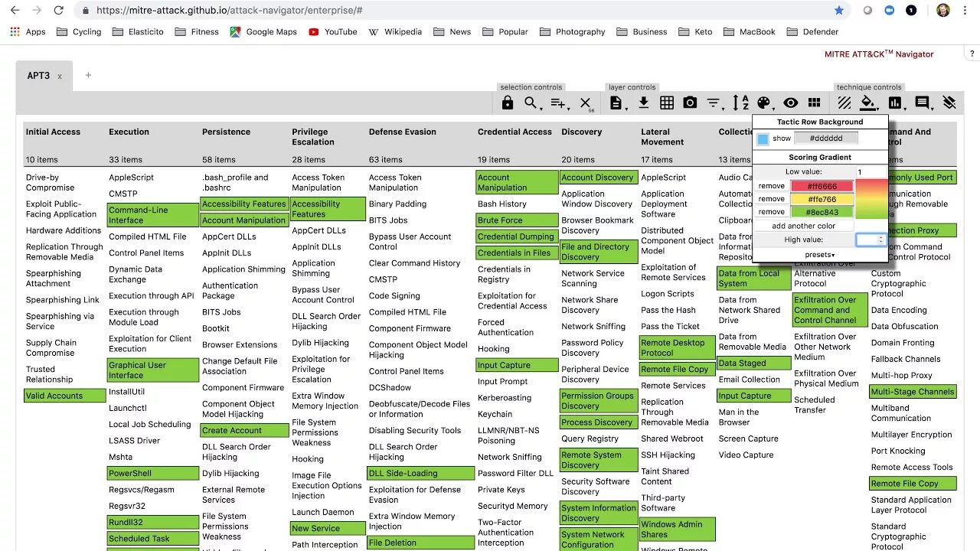
Task: Open the Wikipedia bookmark
Action: click(x=395, y=32)
